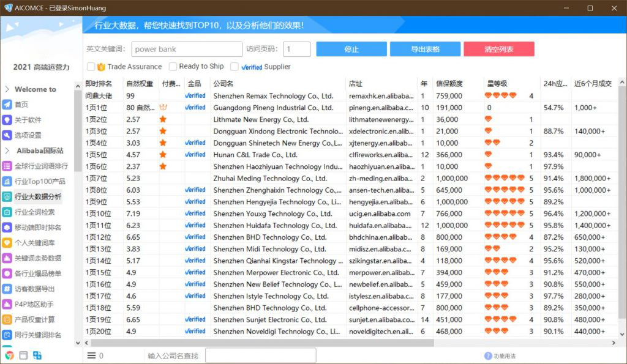Click the 星等级 column header
The width and height of the screenshot is (627, 364).
click(497, 84)
